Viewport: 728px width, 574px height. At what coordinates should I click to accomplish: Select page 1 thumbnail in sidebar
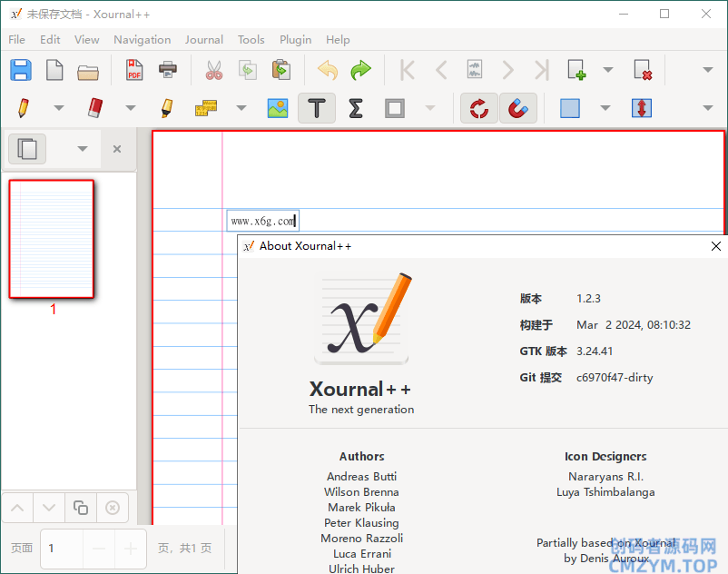(x=52, y=239)
